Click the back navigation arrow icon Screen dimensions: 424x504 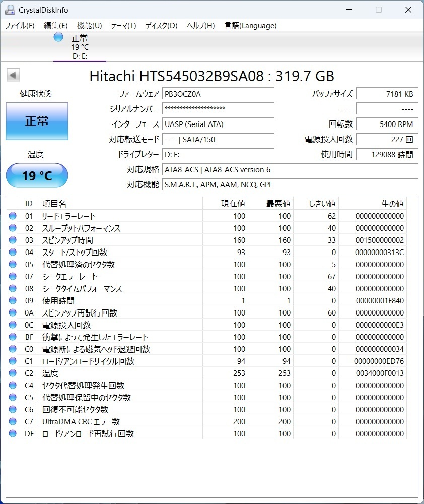coord(13,74)
